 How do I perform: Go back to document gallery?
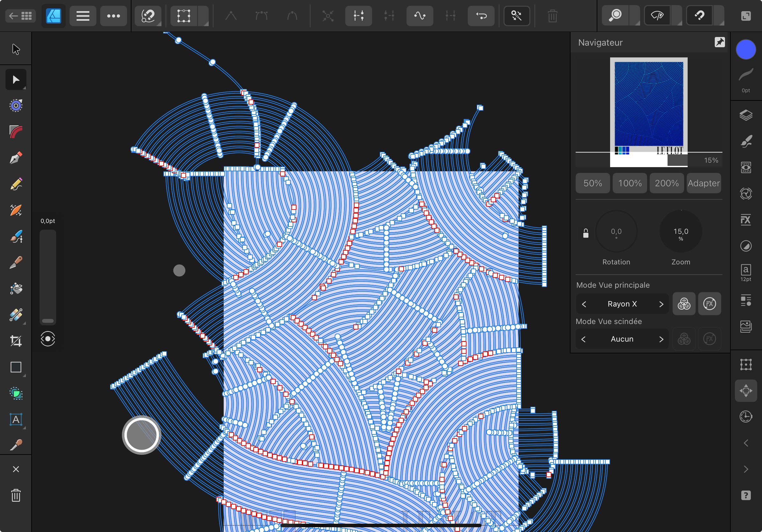[20, 16]
